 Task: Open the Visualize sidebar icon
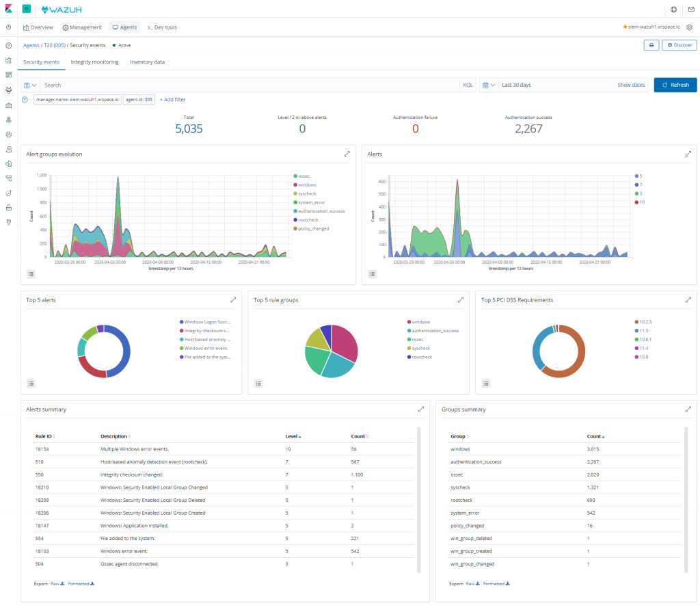(x=8, y=60)
